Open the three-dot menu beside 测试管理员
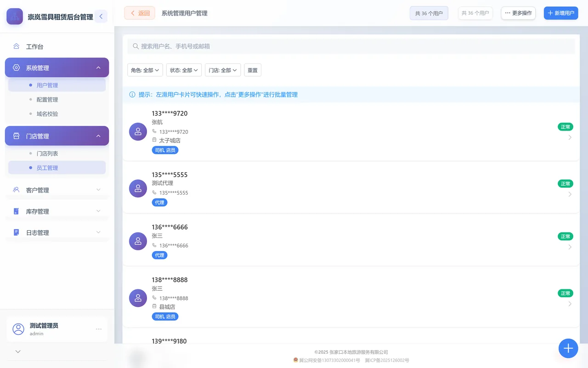The height and width of the screenshot is (368, 588). [99, 329]
